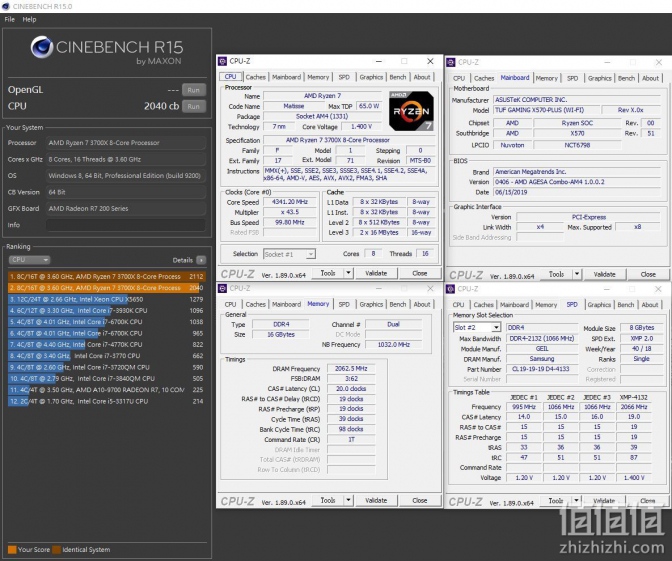Switch to Bench tab in CPU window

coord(398,77)
